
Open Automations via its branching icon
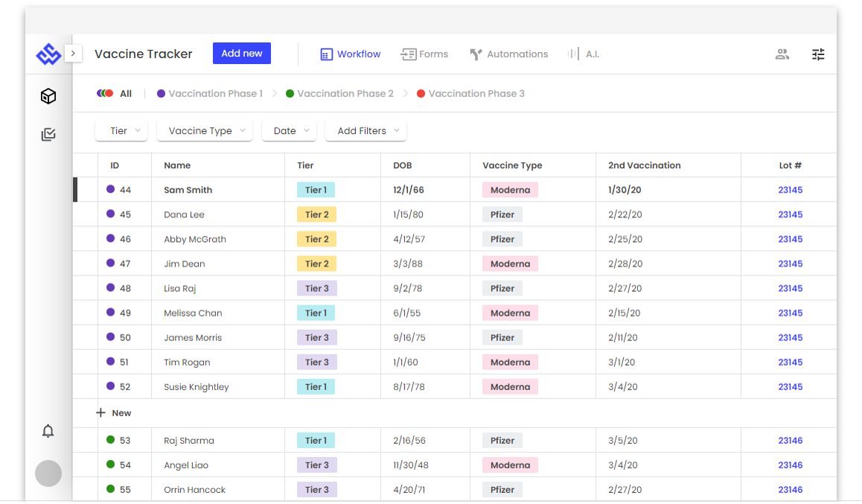(475, 54)
